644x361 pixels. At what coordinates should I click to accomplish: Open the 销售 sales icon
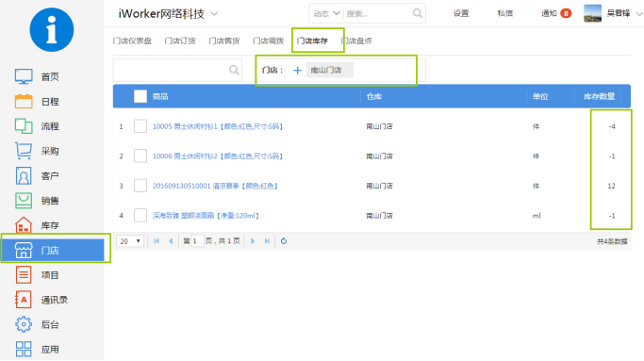point(24,201)
